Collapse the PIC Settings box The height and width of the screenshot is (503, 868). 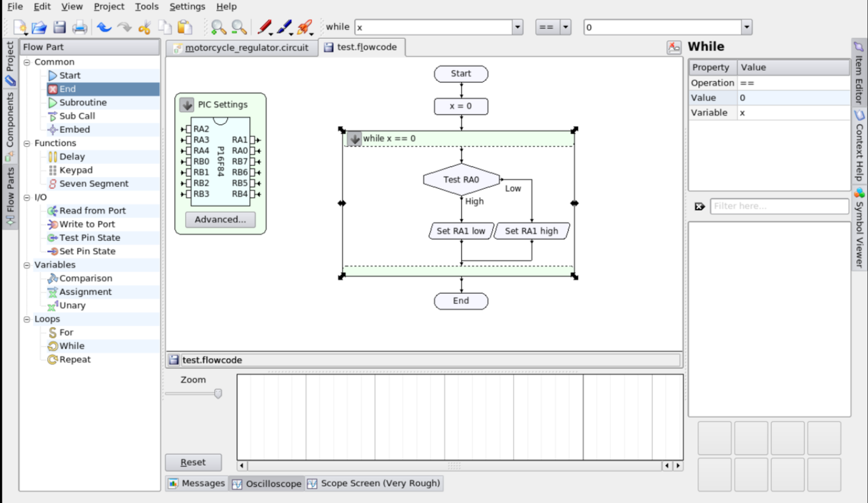186,105
